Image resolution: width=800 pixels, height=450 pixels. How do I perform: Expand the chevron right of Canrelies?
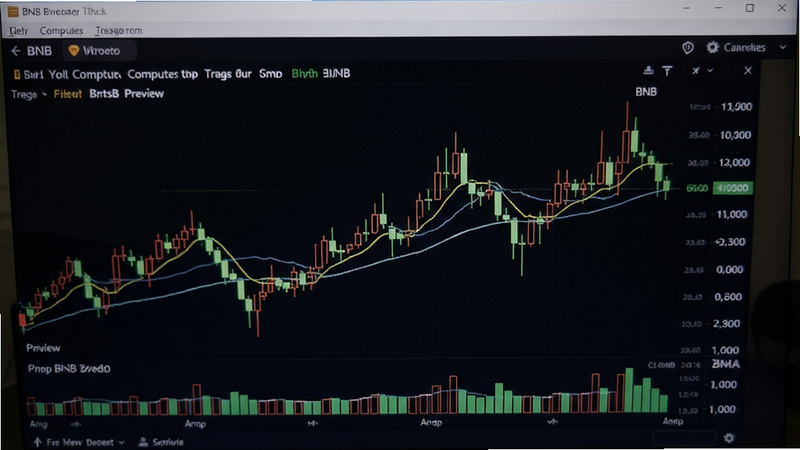(783, 47)
